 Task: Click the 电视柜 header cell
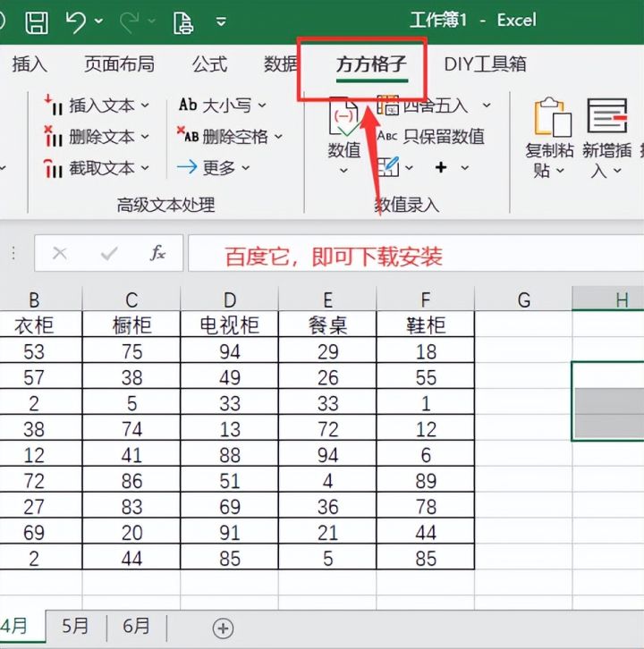click(230, 324)
